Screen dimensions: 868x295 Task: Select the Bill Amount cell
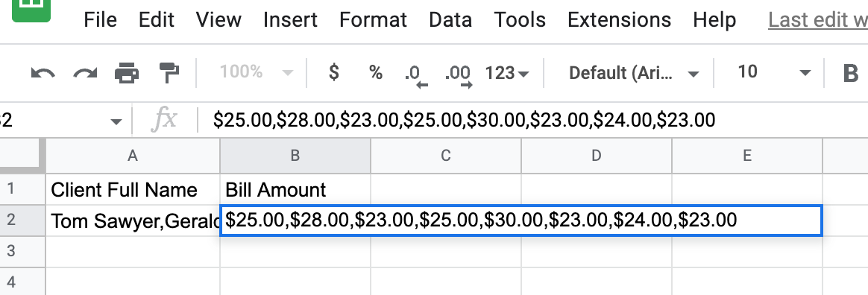295,189
